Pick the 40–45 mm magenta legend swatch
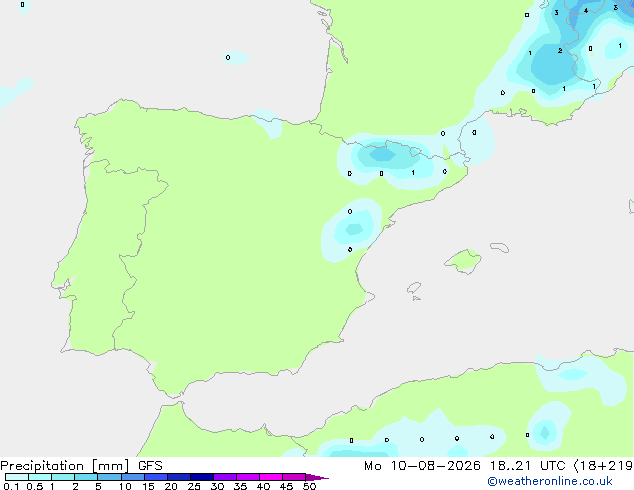The height and width of the screenshot is (490, 634). [x=271, y=477]
